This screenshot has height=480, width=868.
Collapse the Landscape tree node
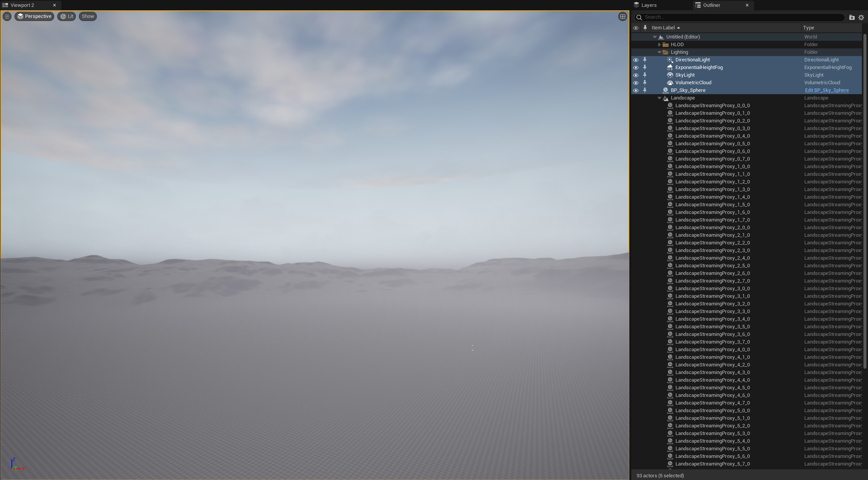[659, 98]
